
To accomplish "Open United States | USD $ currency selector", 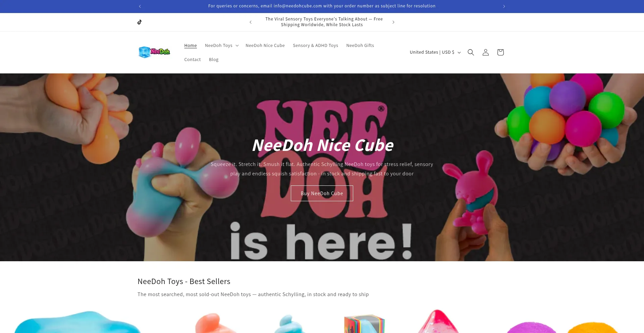I will [435, 52].
